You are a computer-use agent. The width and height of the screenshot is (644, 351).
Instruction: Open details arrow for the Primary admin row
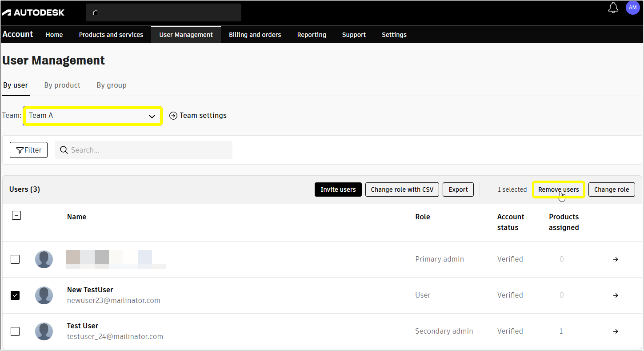615,259
